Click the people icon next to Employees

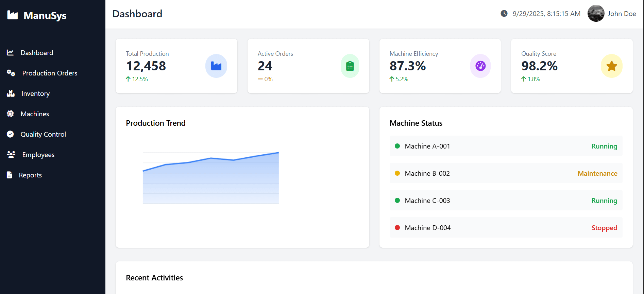(x=11, y=155)
